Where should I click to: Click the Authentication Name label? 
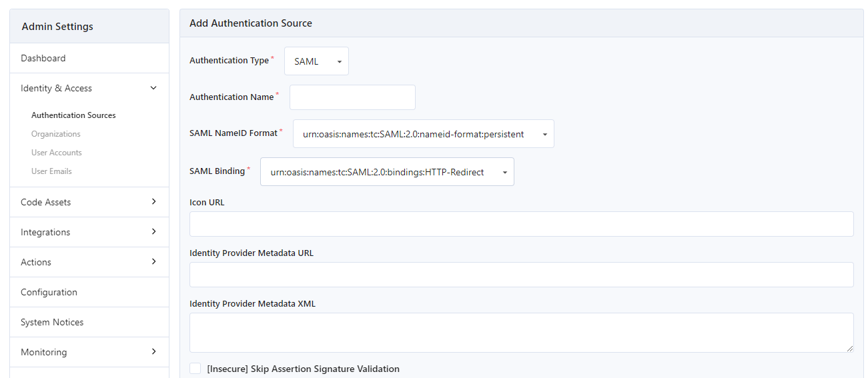click(232, 97)
